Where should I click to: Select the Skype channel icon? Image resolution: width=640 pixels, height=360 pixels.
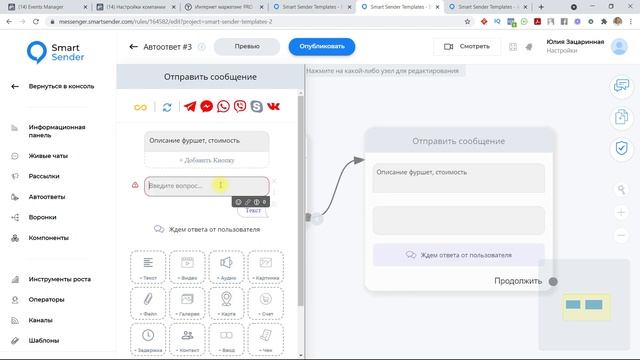(x=256, y=107)
